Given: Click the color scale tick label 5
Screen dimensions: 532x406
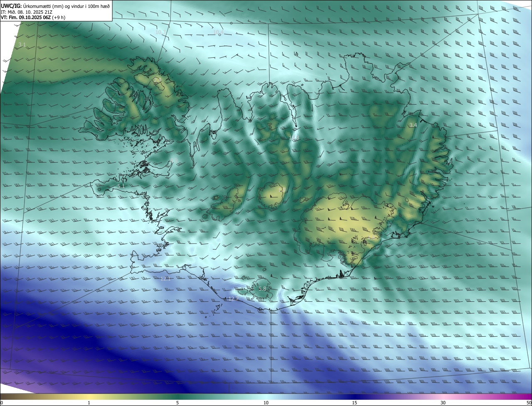Looking at the screenshot, I should pos(177,403).
